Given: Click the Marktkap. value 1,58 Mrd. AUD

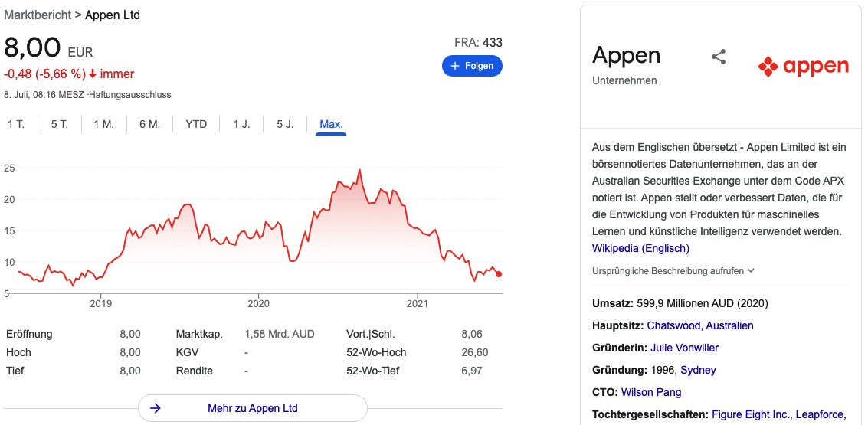Looking at the screenshot, I should [279, 334].
